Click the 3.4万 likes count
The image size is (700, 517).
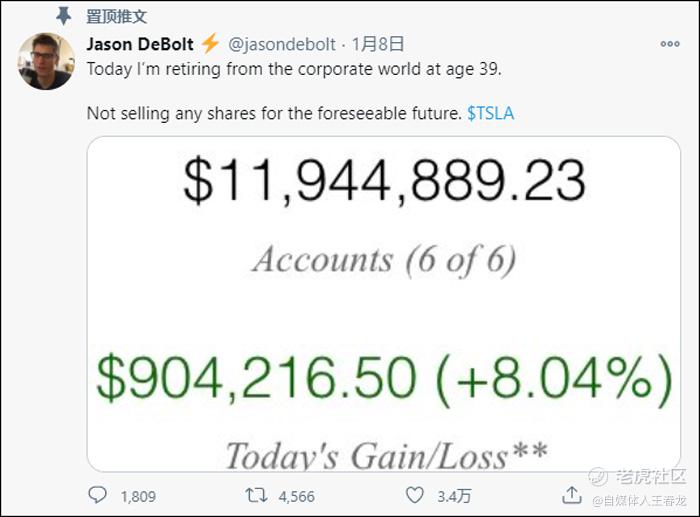[x=454, y=496]
